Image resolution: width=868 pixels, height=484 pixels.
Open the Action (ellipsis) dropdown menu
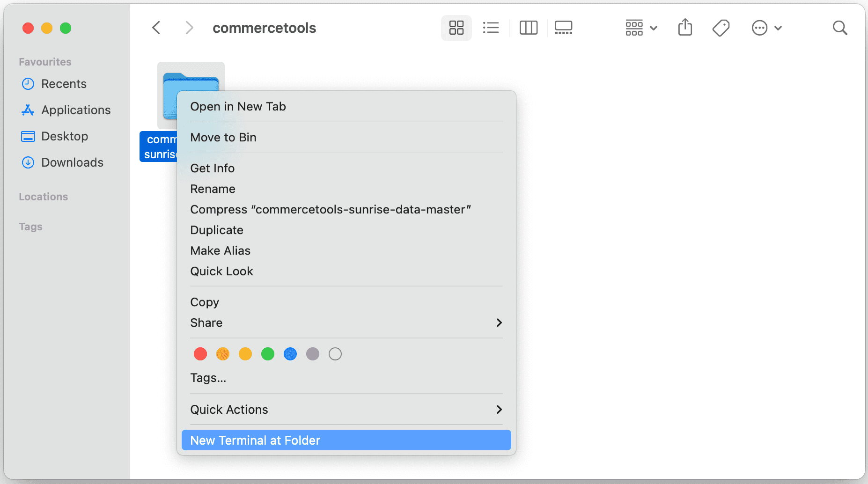(x=766, y=28)
